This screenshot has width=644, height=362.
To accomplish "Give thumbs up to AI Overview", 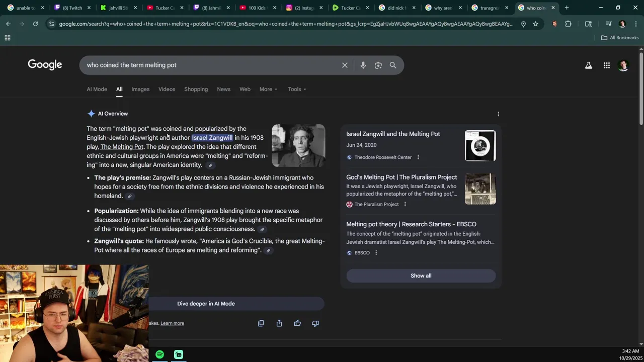I will point(297,323).
